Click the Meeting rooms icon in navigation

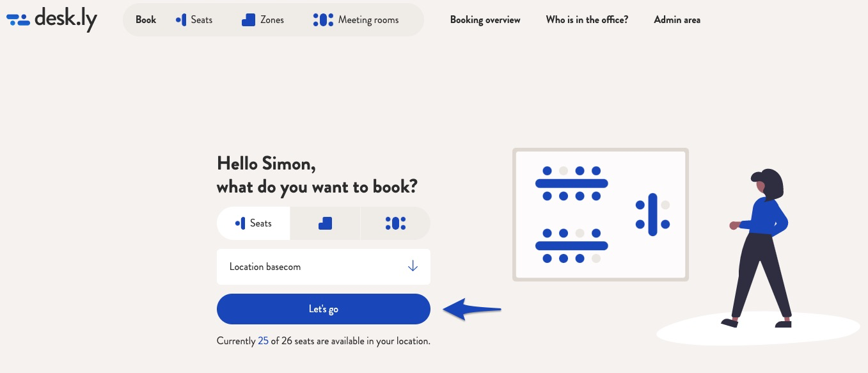pyautogui.click(x=323, y=20)
